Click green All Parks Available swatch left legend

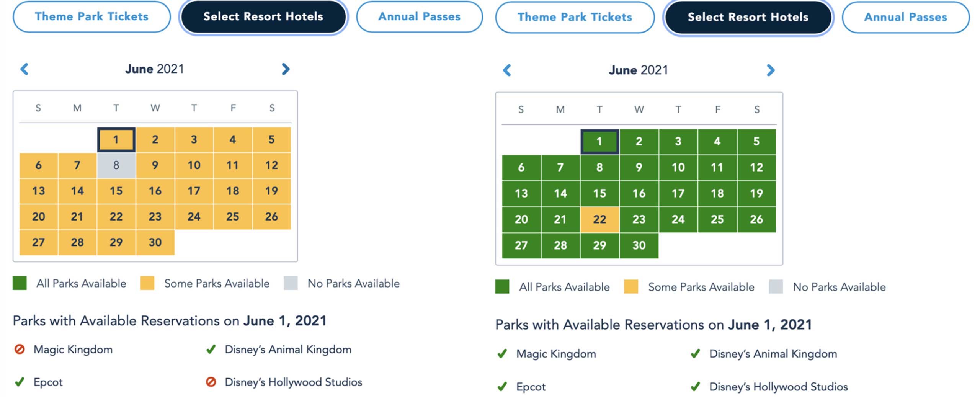click(x=20, y=283)
